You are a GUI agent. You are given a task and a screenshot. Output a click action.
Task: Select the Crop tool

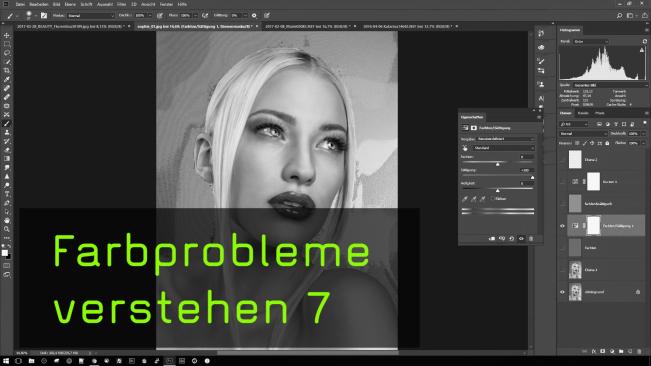click(7, 71)
